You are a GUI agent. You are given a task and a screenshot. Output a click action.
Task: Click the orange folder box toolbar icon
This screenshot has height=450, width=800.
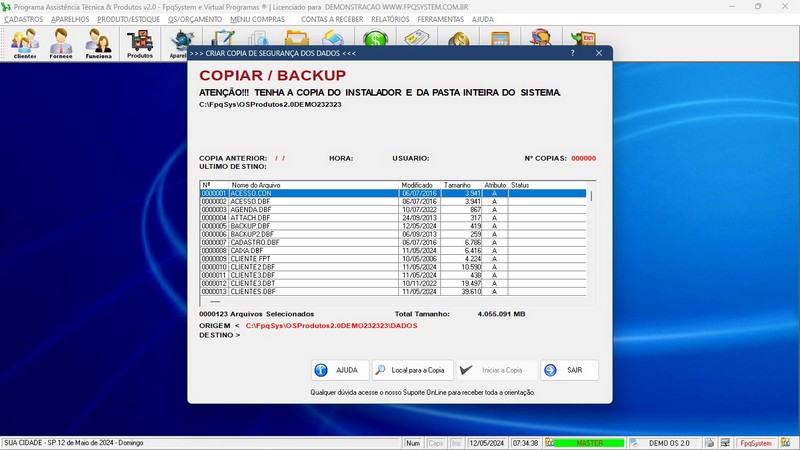click(296, 38)
